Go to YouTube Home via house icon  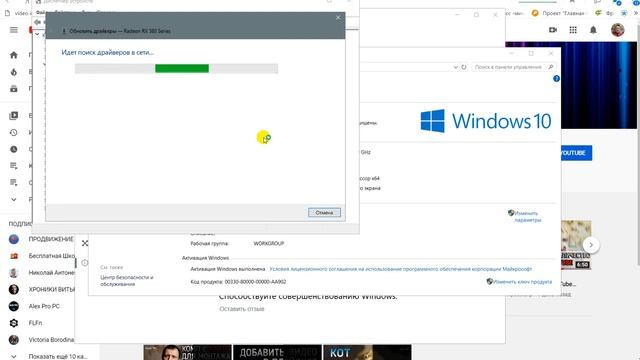pos(14,55)
